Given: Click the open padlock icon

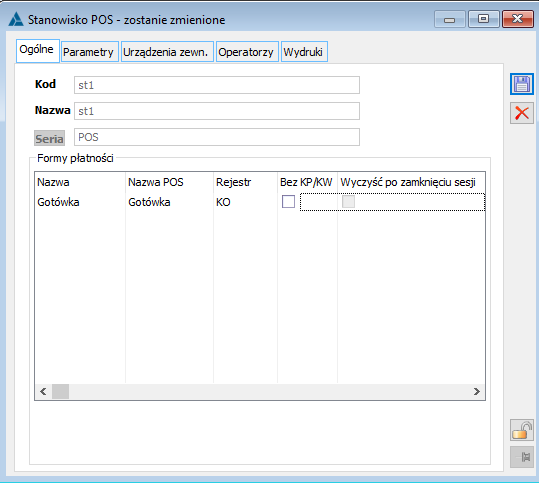Looking at the screenshot, I should click(x=521, y=430).
